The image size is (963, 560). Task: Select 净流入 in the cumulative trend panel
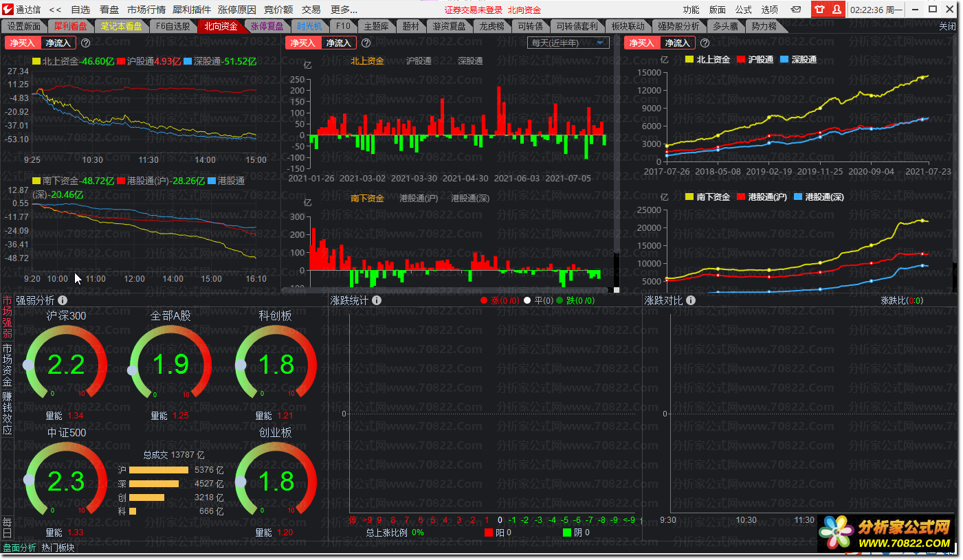point(677,43)
